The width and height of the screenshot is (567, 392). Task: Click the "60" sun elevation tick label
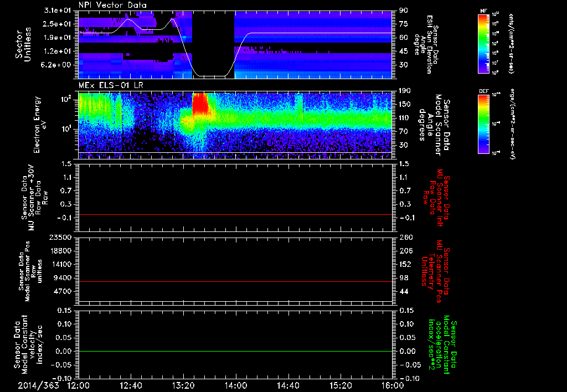click(x=404, y=38)
